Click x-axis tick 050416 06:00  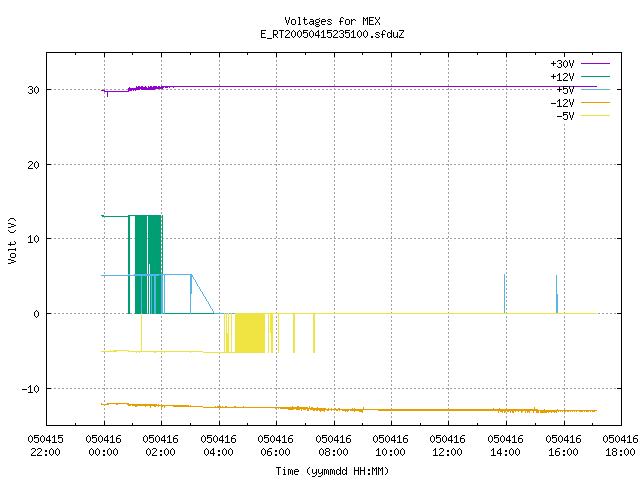[276, 446]
